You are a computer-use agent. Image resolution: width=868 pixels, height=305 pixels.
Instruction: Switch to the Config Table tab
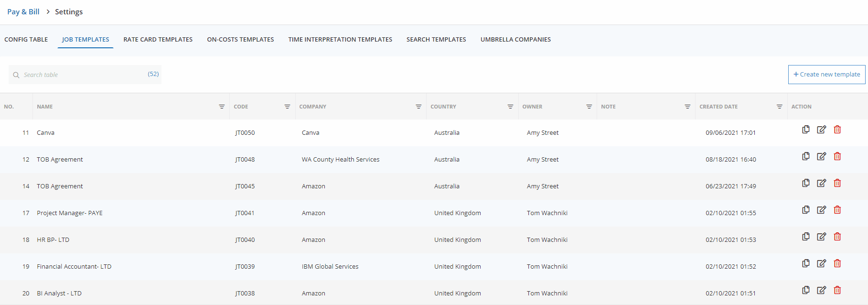26,40
